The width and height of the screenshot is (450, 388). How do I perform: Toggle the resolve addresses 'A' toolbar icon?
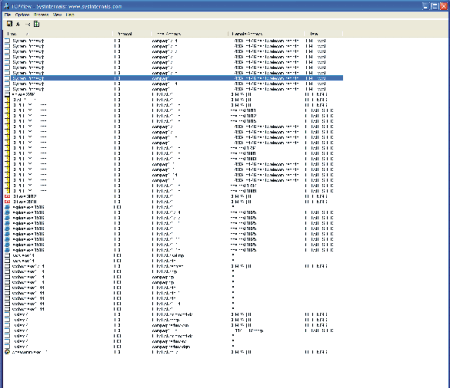point(18,24)
